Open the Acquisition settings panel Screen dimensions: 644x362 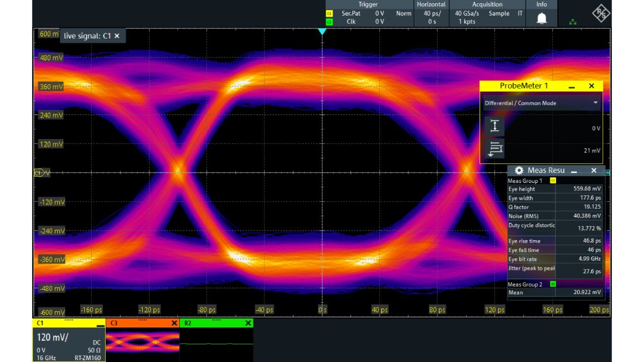pos(487,4)
